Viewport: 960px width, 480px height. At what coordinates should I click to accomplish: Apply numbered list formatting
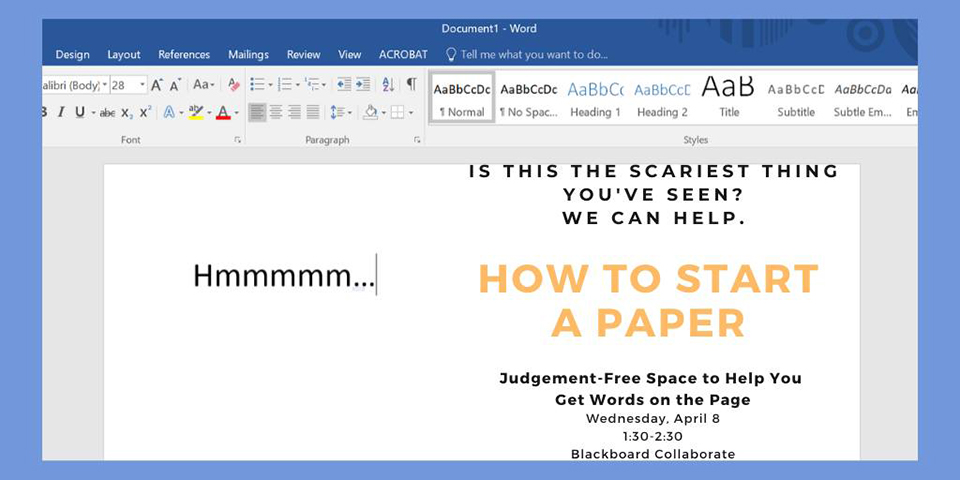tap(285, 84)
